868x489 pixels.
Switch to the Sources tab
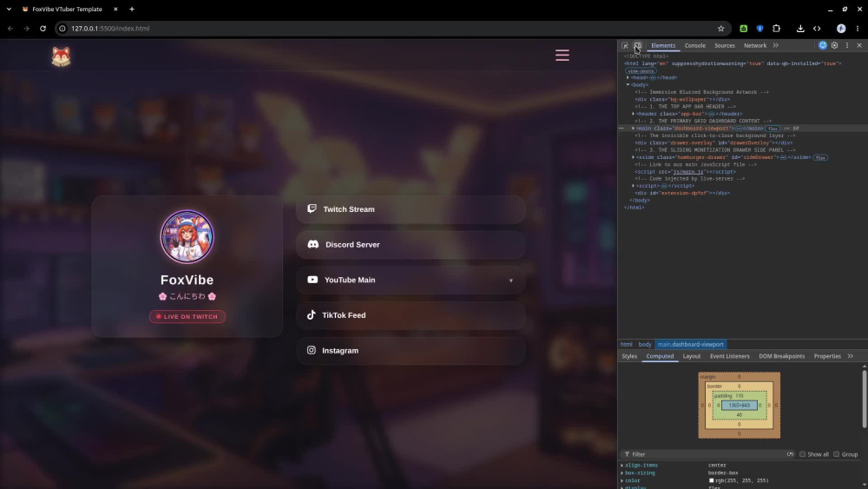pos(724,45)
